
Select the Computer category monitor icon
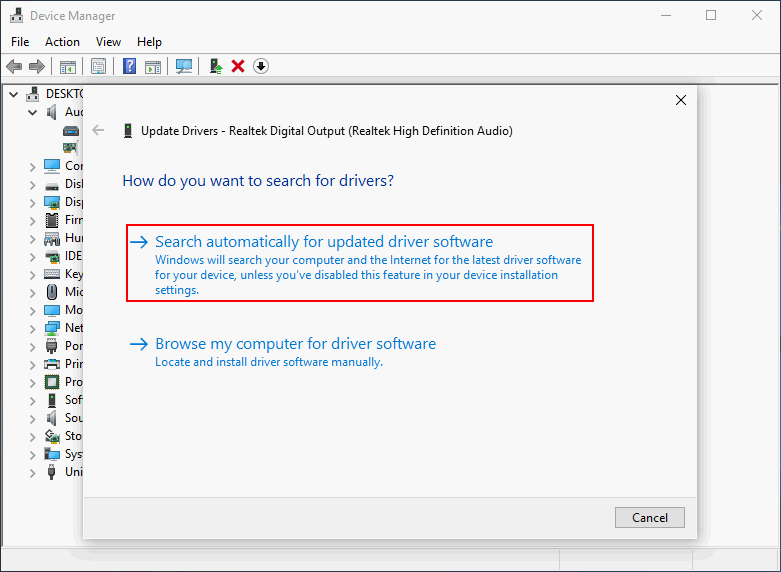(x=52, y=166)
